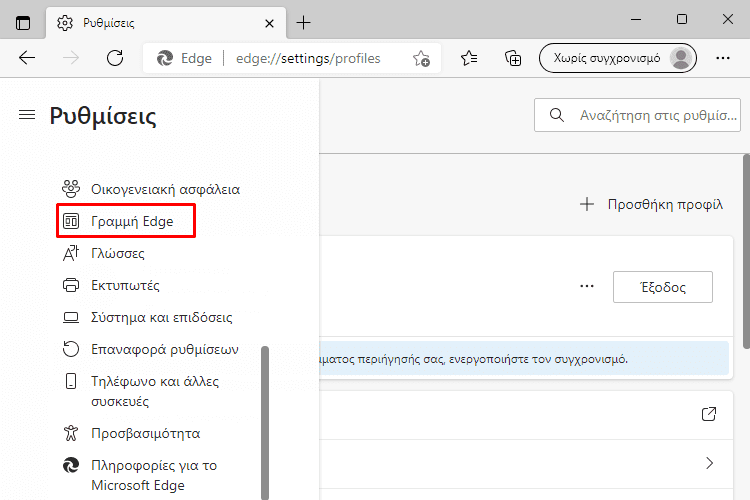750x500 pixels.
Task: Click the family safety icon
Action: (x=71, y=189)
